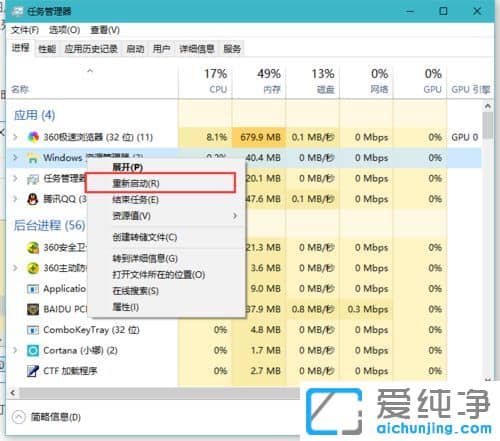Switch to the 启动 tab

coord(135,49)
